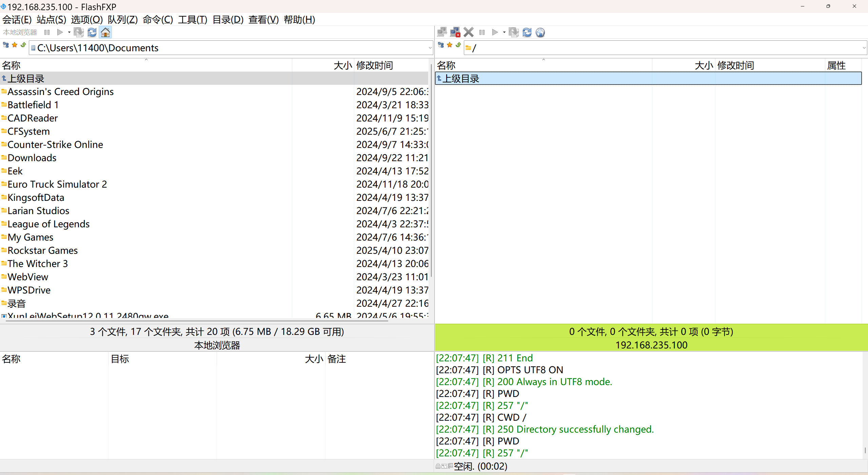
Task: Open the remote play button dropdown arrow
Action: [504, 32]
